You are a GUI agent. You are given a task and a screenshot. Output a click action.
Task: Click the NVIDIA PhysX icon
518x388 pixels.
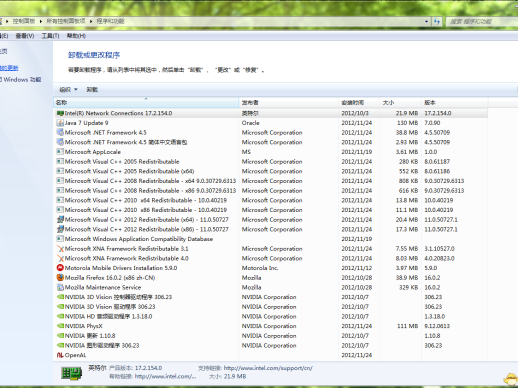tap(60, 326)
